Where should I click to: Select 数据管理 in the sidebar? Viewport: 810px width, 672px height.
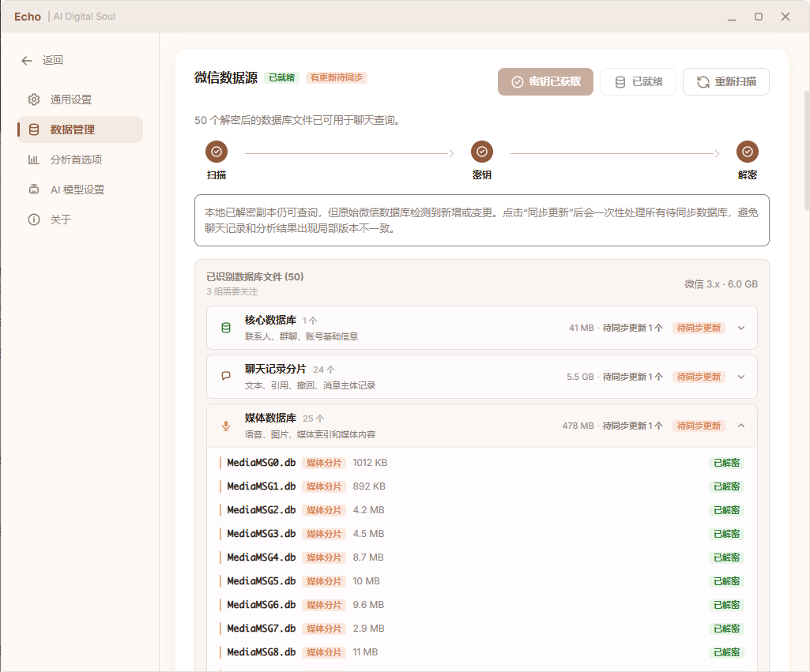80,130
